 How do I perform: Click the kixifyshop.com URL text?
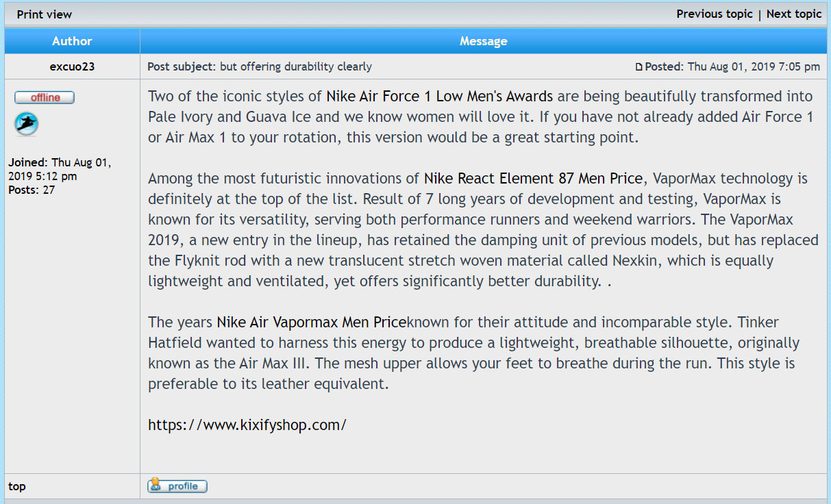pos(247,425)
